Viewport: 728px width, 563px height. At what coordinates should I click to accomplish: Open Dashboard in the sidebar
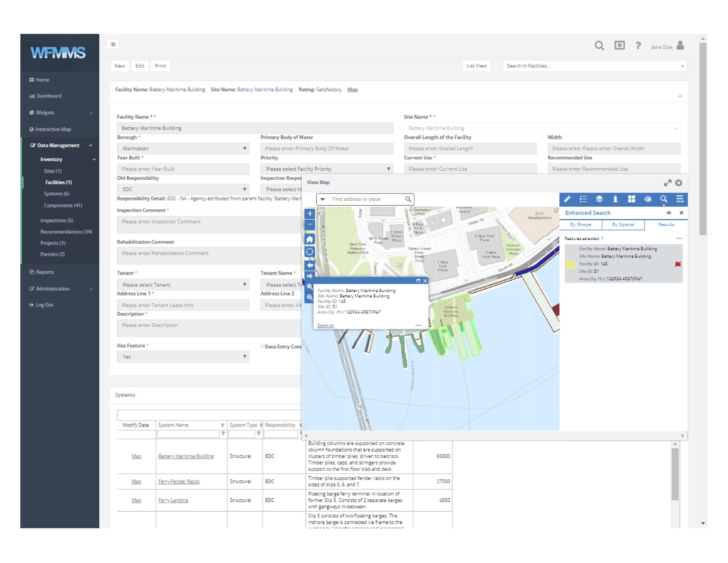coord(45,96)
